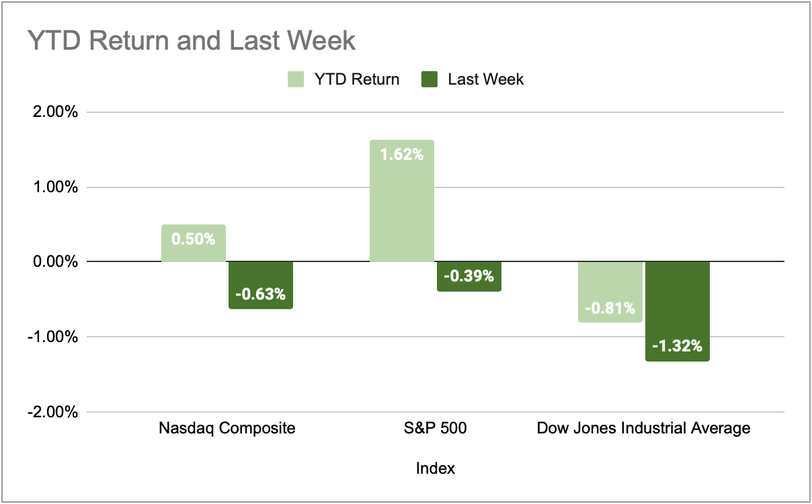Viewport: 812px width, 504px height.
Task: Select the chart title text
Action: click(x=191, y=41)
